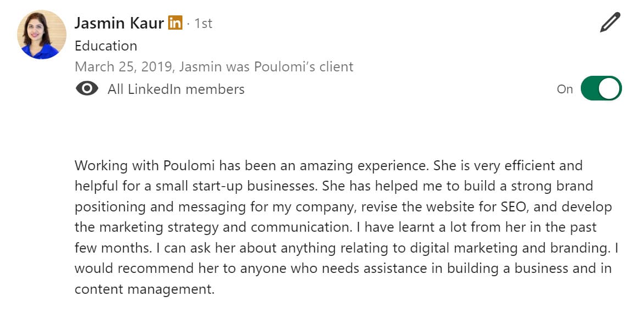Click the phrase "marketing strategy and communication"
Viewport: 644px width, 313px height.
(x=224, y=227)
